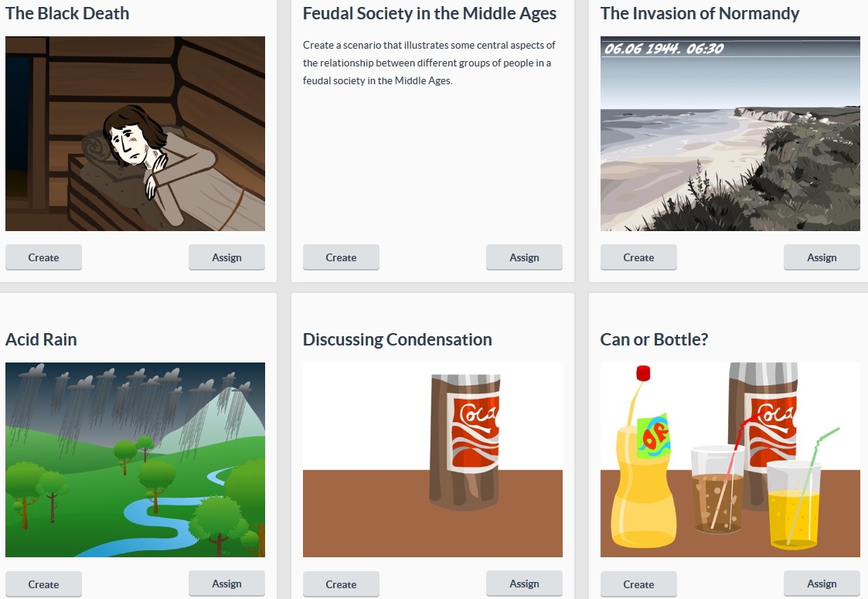Image resolution: width=868 pixels, height=599 pixels.
Task: Select the Acid Rain landscape thumbnail
Action: point(135,460)
